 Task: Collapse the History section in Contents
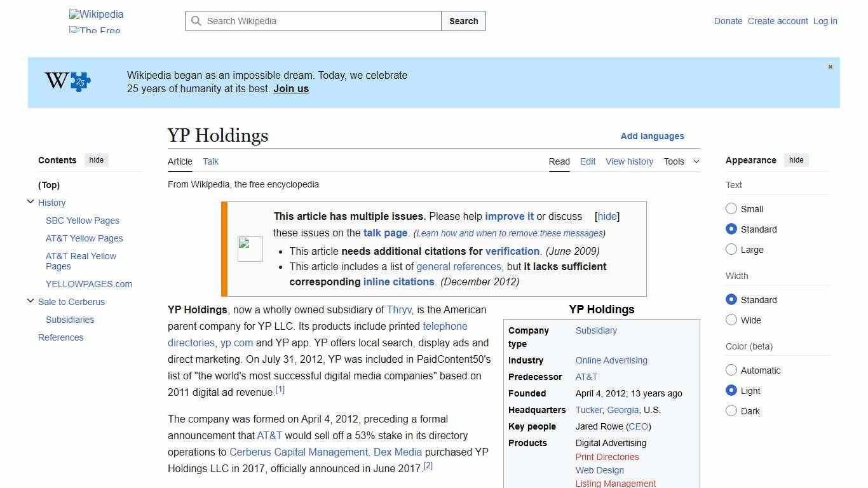pos(31,201)
